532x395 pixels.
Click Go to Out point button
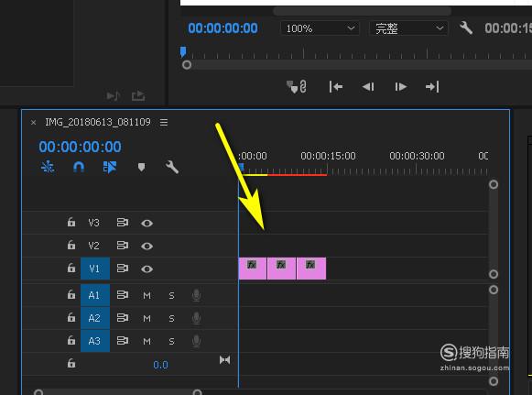432,87
